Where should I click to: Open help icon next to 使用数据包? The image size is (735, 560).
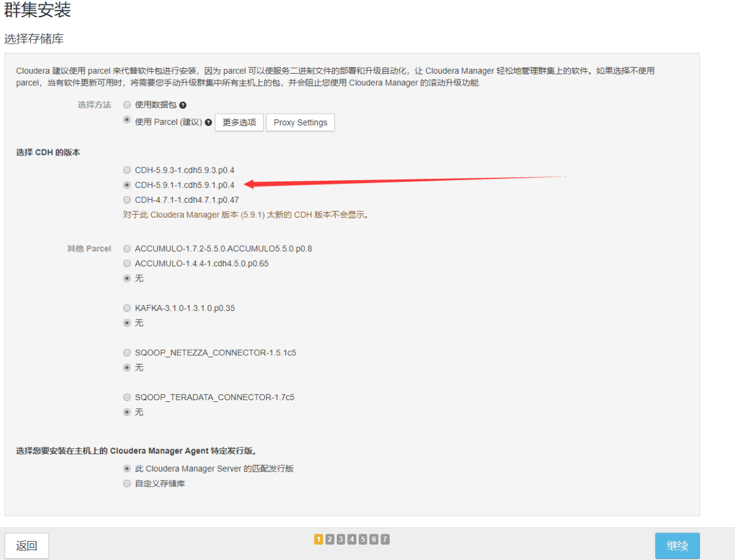[183, 105]
